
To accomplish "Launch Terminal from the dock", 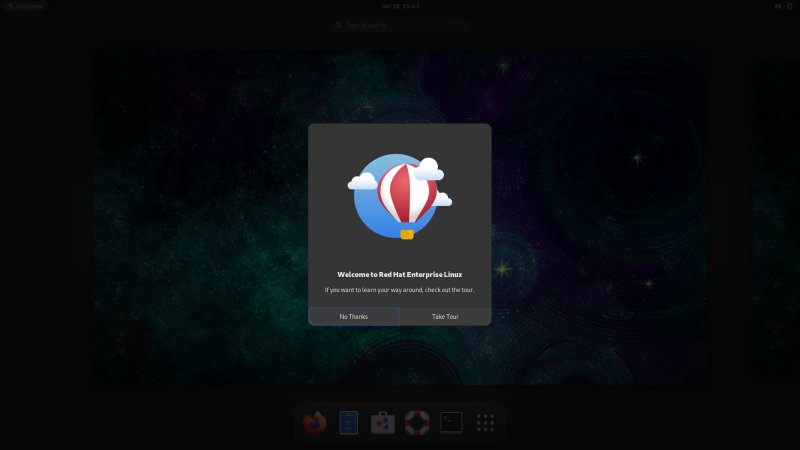I will click(x=451, y=422).
